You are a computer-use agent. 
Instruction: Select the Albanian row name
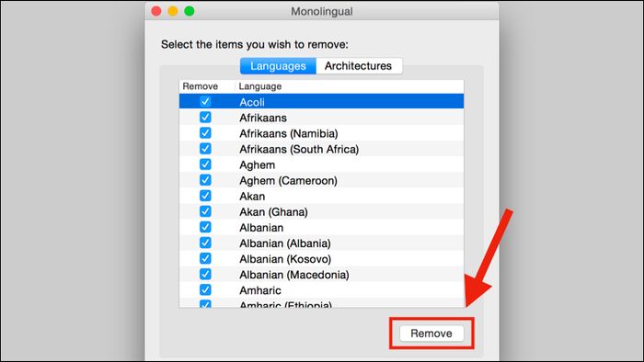261,228
